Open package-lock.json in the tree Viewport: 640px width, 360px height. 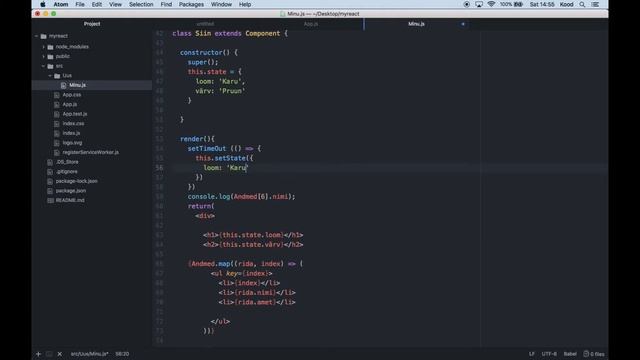coord(76,181)
